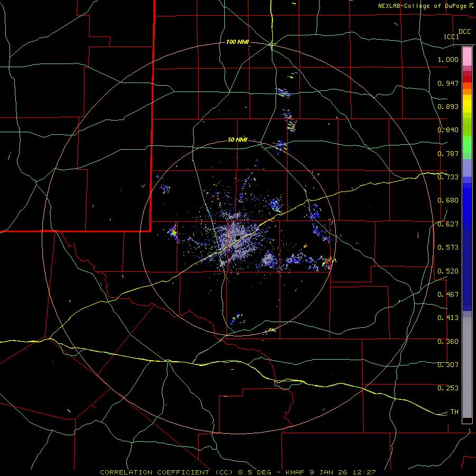Click the red segment of the color bar
Viewport: 476px width, 476px height.
click(x=467, y=79)
